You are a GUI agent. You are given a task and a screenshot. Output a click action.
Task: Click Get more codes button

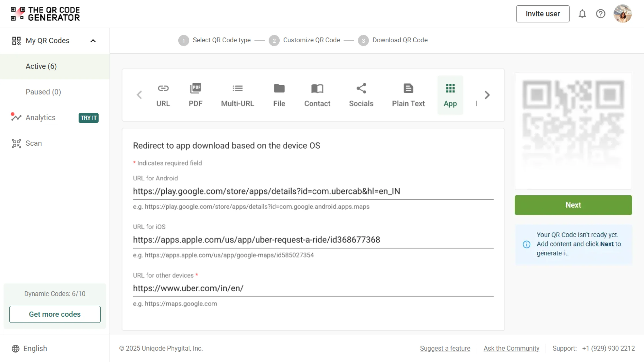point(55,314)
